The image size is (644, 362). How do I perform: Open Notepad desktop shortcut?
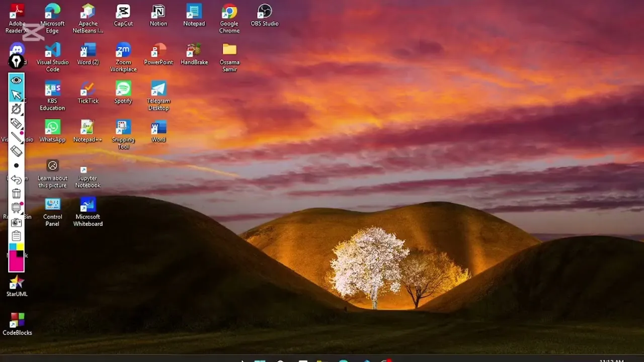[194, 15]
